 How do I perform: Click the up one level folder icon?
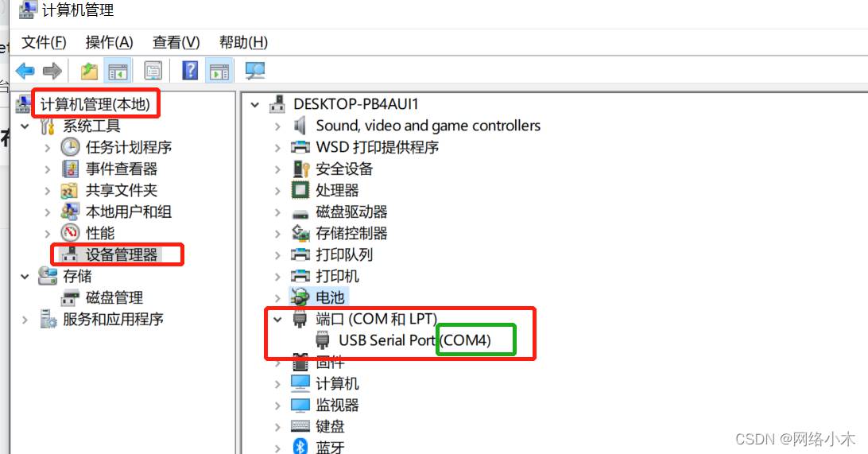pyautogui.click(x=88, y=71)
